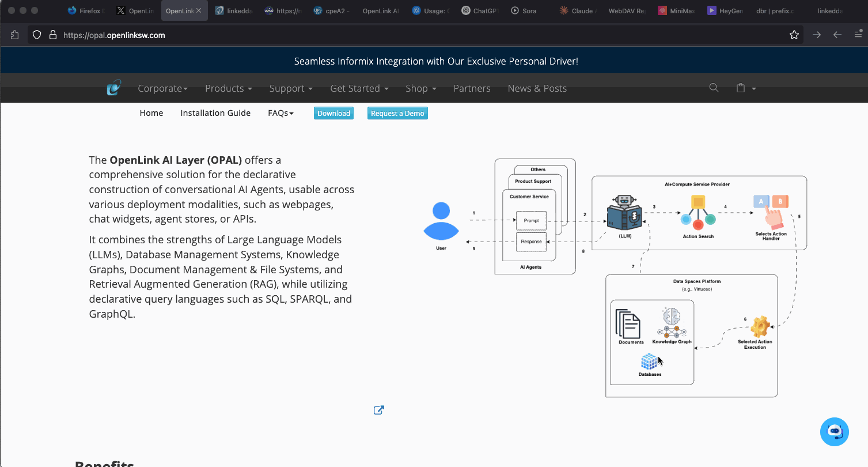The width and height of the screenshot is (868, 467).
Task: Click the right arrow navigation button
Action: click(817, 35)
